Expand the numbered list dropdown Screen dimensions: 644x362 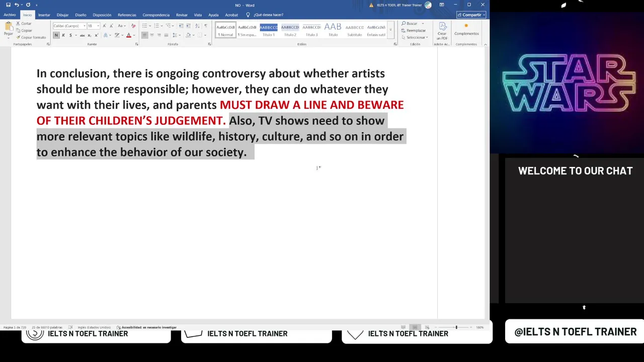(162, 26)
